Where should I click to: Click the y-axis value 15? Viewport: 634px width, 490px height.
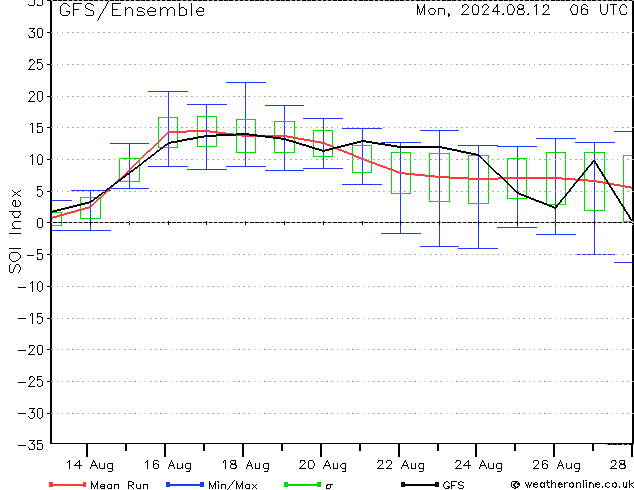pos(35,128)
